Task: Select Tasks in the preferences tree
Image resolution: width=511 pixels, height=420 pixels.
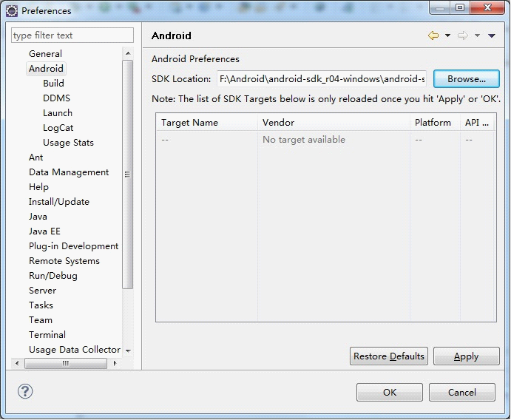Action: (41, 305)
